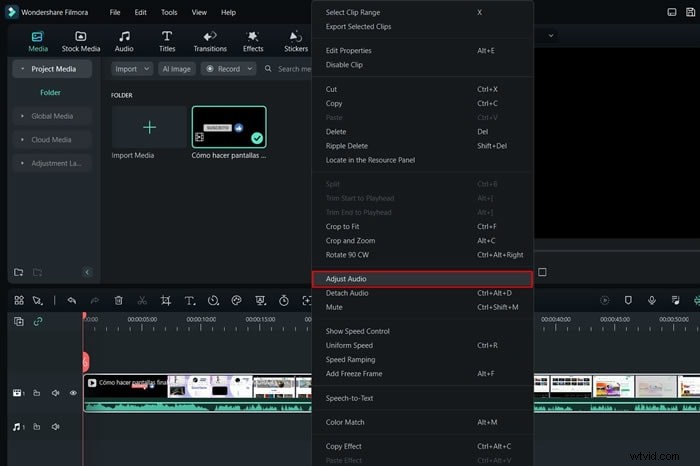Open the Stickers tab
Image resolution: width=700 pixels, height=466 pixels.
point(296,42)
